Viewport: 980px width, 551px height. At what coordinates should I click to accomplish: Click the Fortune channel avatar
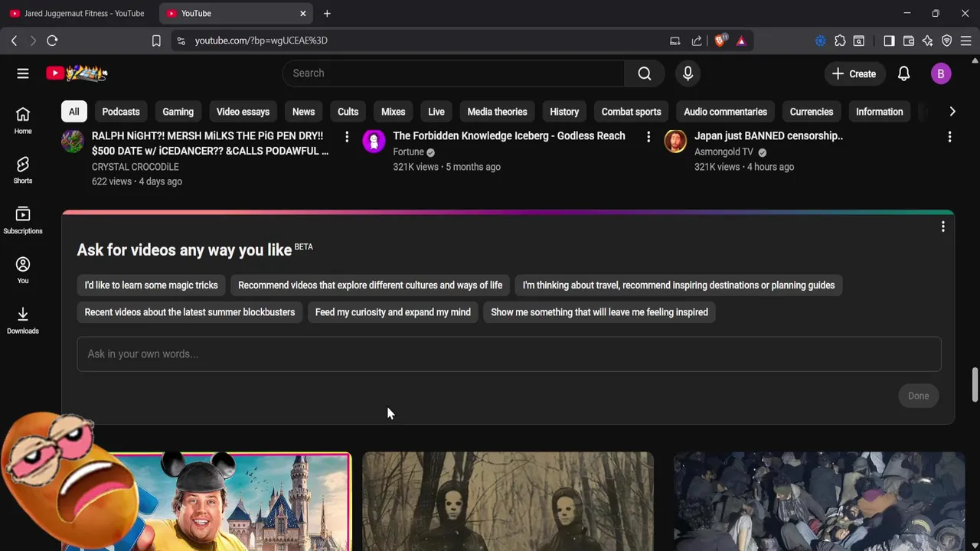[374, 142]
